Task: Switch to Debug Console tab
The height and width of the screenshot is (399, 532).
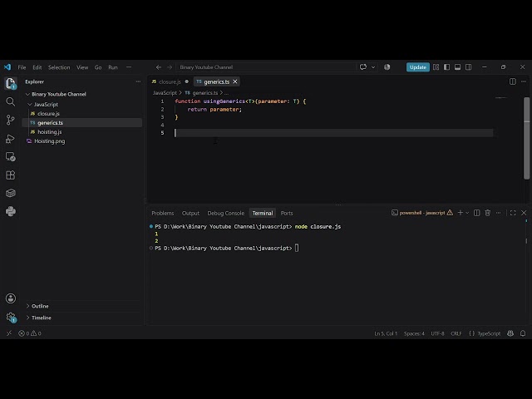Action: point(225,213)
